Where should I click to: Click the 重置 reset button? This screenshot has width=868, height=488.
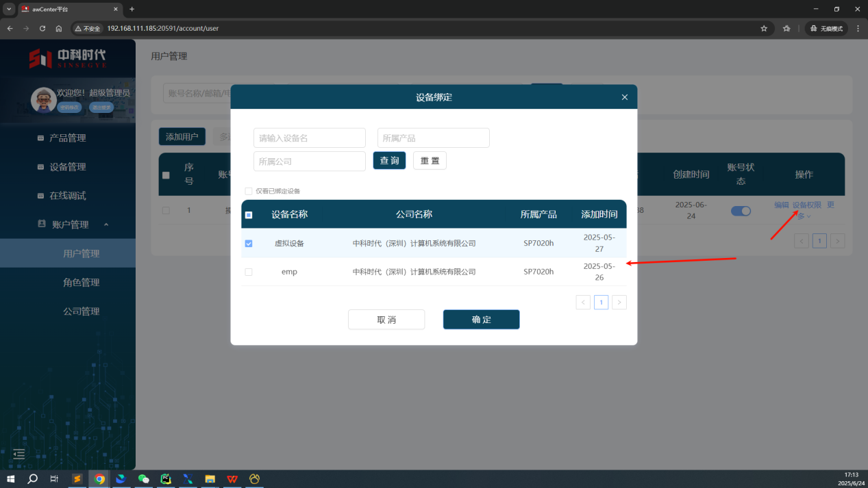click(430, 160)
